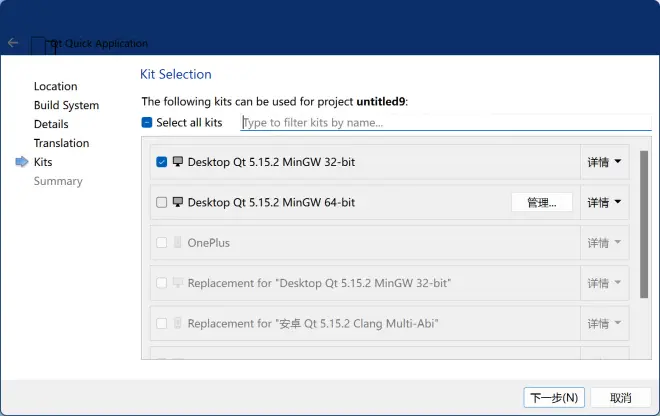Screen dimensions: 660x416
Task: Focus the filter kits by name field
Action: 446,123
